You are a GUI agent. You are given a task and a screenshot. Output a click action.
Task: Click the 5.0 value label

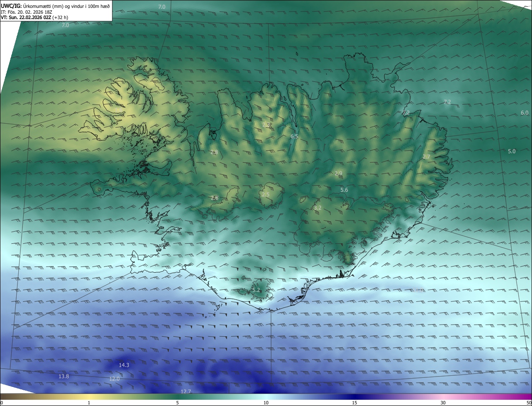[x=512, y=151]
